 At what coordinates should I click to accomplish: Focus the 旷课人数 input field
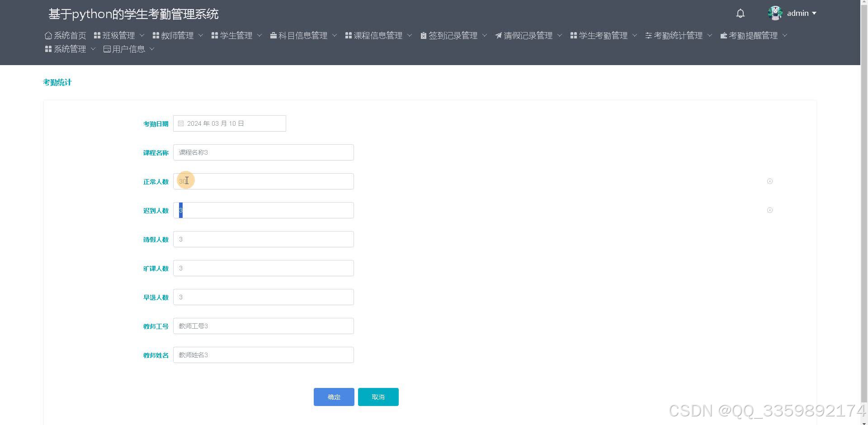tap(264, 268)
